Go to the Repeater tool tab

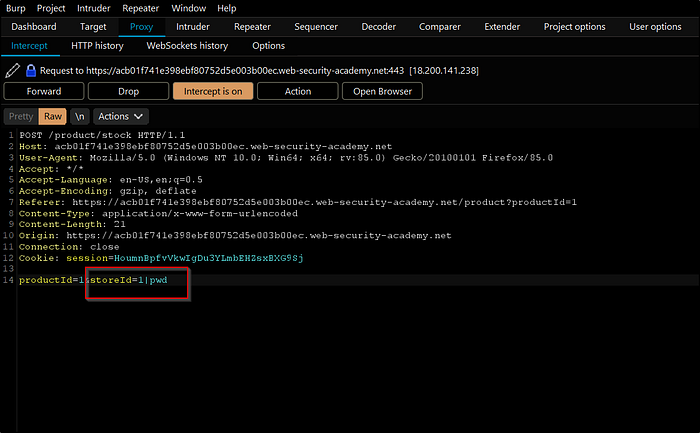pyautogui.click(x=252, y=27)
